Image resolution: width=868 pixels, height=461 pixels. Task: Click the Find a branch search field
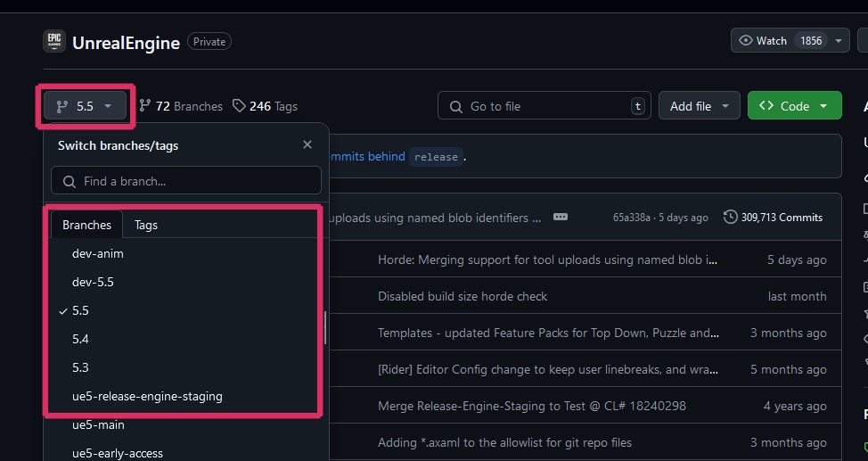click(186, 181)
